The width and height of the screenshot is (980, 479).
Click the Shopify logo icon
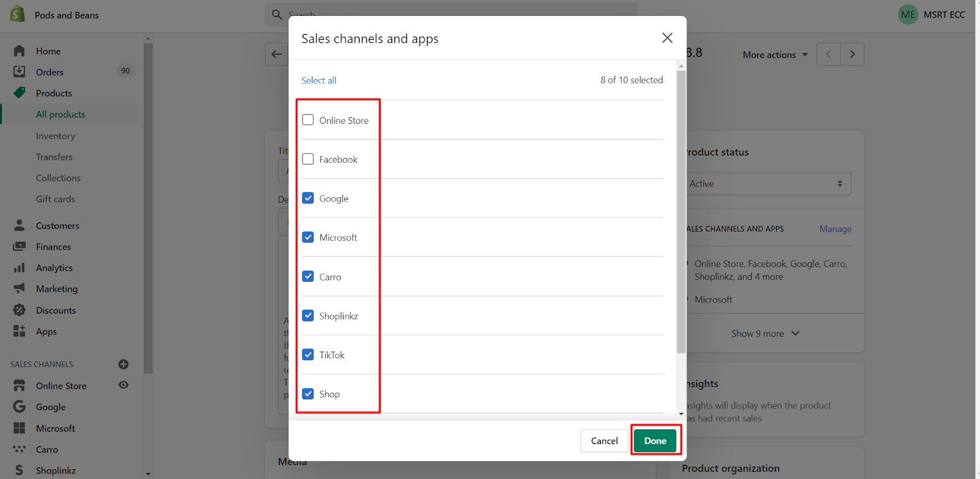click(x=18, y=14)
